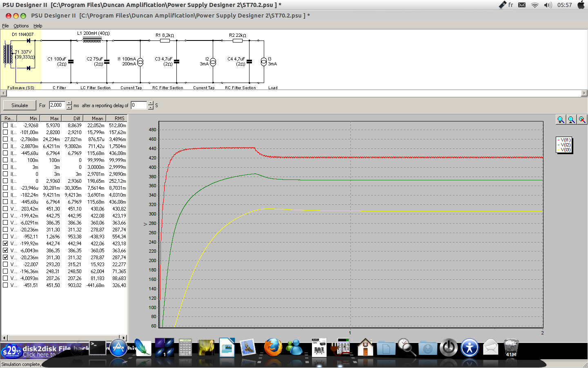This screenshot has height=368, width=588.
Task: Click the V(I2) green legend entry
Action: 564,145
